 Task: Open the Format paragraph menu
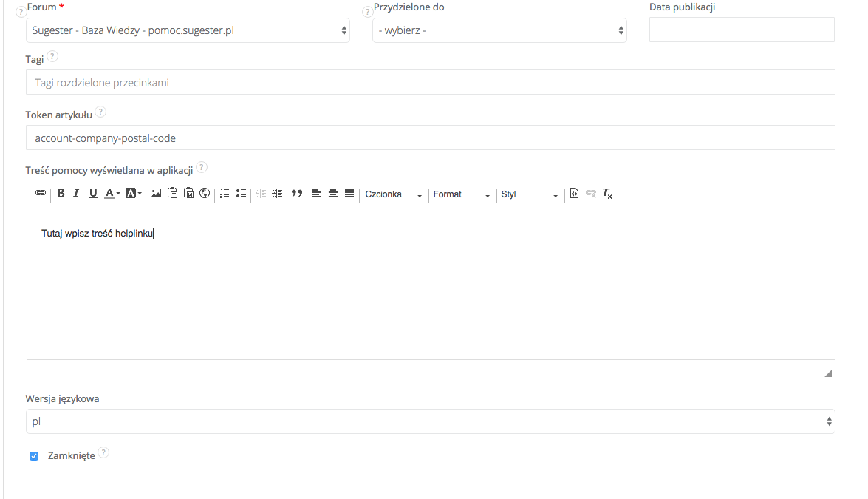click(458, 194)
